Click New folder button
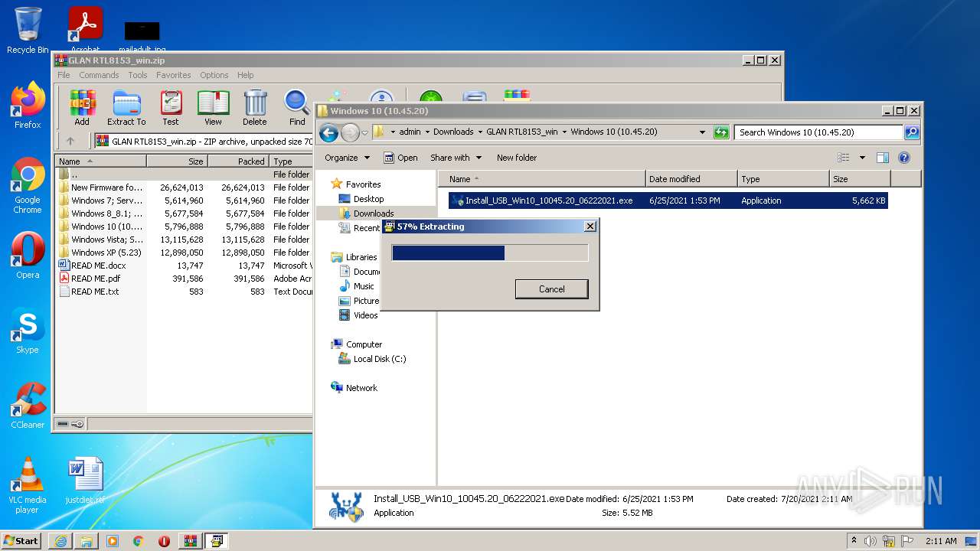 [517, 158]
